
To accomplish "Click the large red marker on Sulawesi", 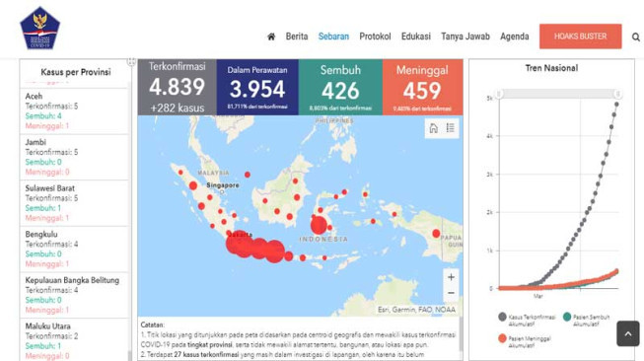I will (x=319, y=225).
